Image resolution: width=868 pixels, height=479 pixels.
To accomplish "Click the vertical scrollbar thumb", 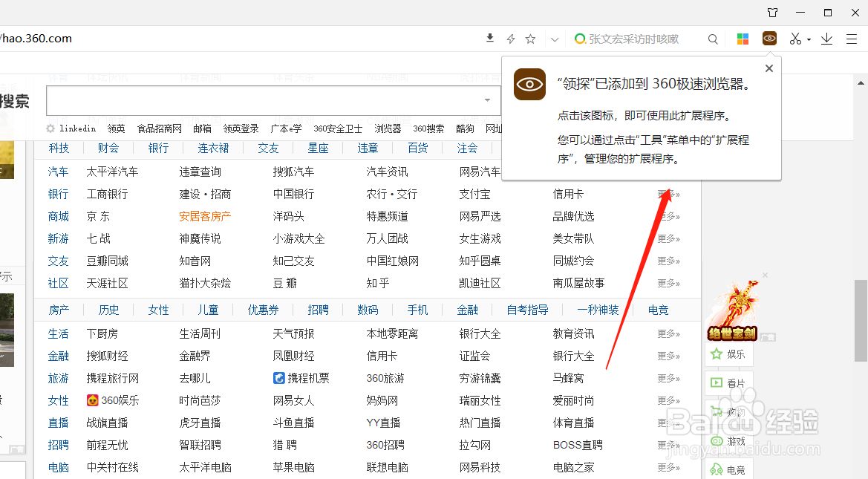I will click(861, 320).
